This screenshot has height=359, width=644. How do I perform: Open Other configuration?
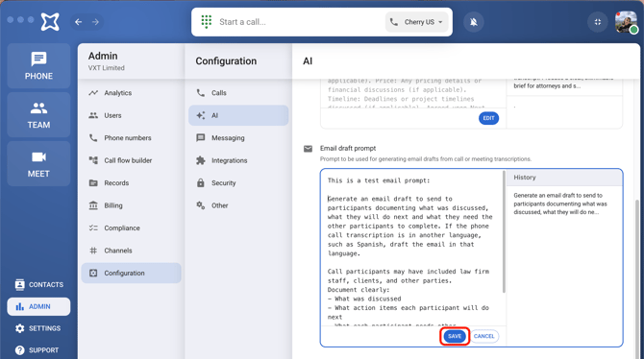238,205
